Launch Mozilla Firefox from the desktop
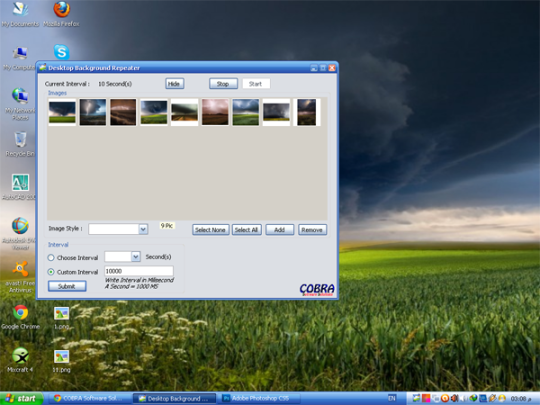This screenshot has height=405, width=540. click(61, 14)
